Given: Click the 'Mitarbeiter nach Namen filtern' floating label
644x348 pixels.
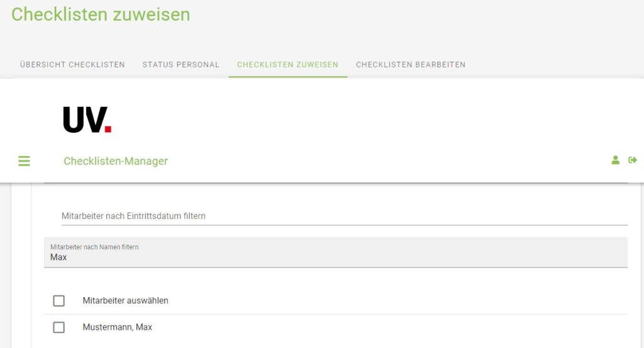Looking at the screenshot, I should click(94, 247).
